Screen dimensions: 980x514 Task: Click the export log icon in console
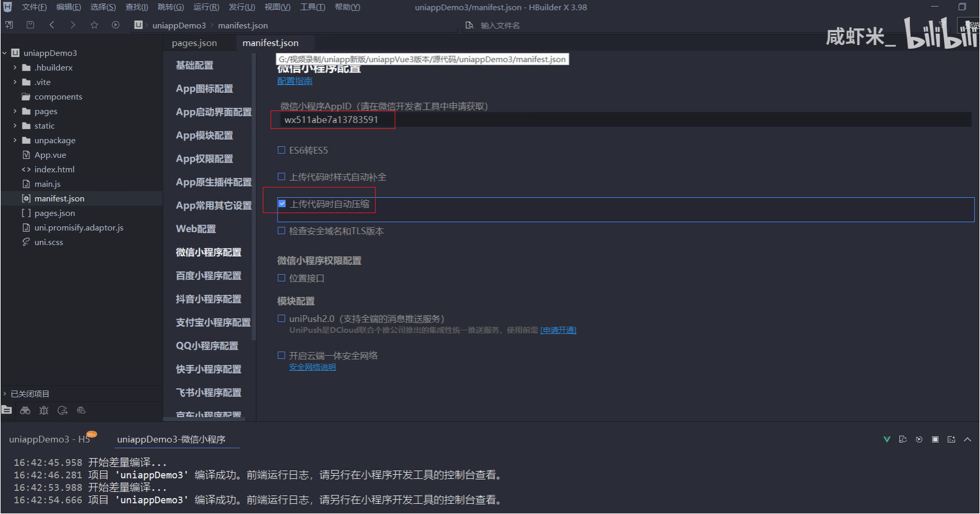pyautogui.click(x=903, y=439)
